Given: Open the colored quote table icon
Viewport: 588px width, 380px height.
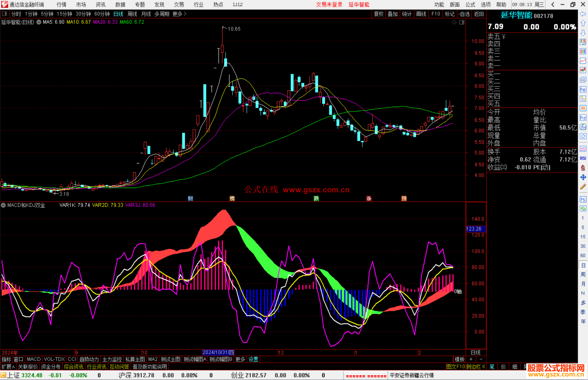Looking at the screenshot, I should tap(583, 51).
